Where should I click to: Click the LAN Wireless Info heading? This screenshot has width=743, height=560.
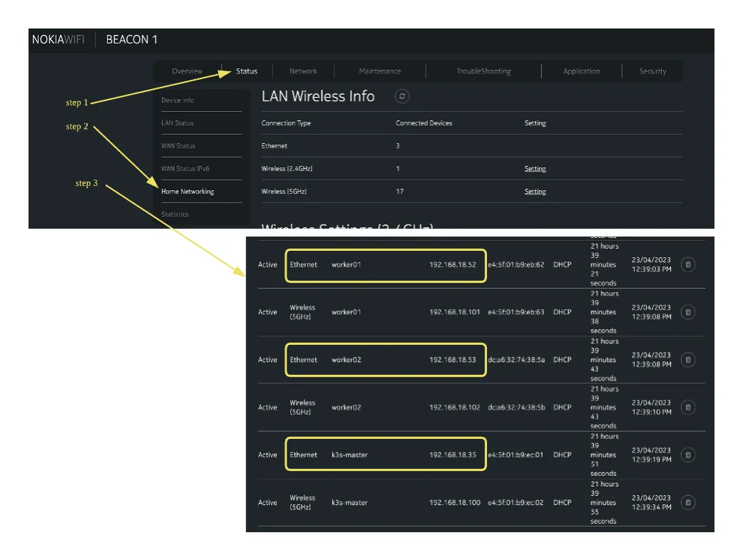tap(318, 96)
